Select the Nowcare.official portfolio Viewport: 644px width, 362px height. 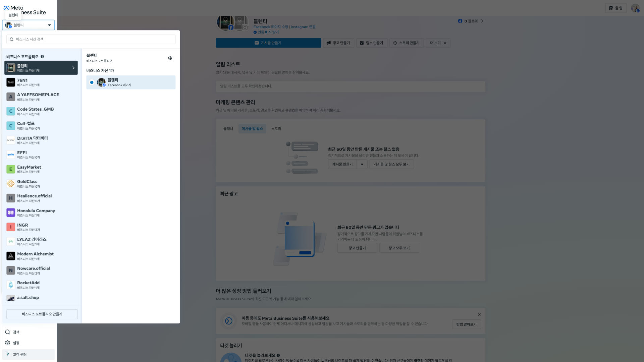[41, 270]
